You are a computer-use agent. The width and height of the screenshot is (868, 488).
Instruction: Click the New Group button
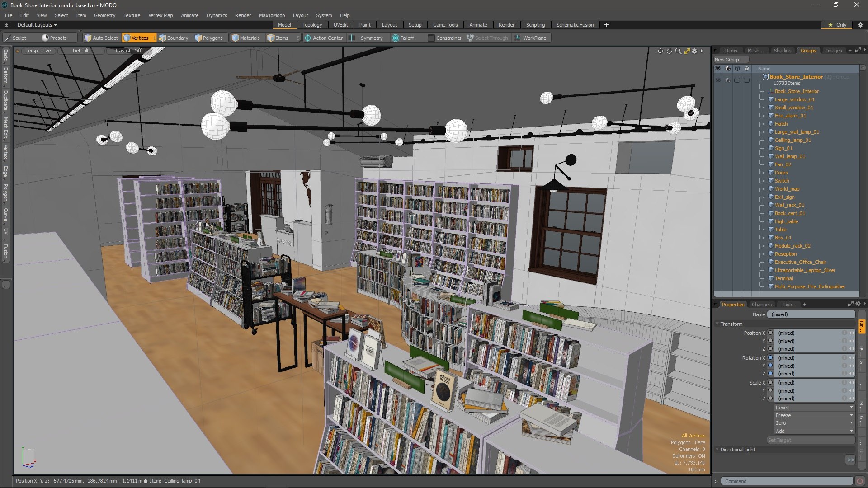click(x=731, y=60)
